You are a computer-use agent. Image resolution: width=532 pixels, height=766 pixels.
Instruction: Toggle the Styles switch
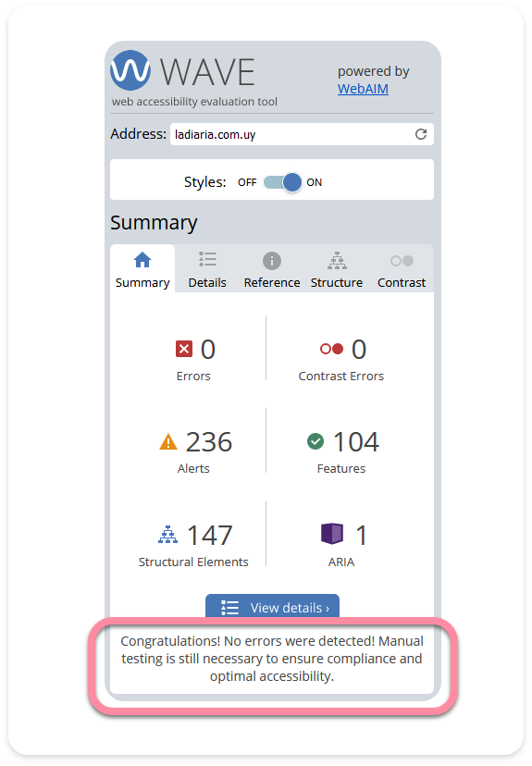click(x=283, y=182)
